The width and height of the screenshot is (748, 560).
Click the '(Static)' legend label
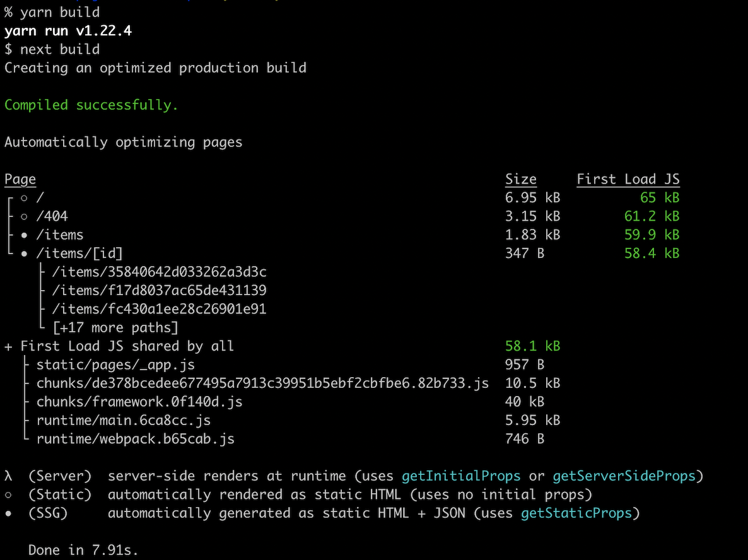60,495
